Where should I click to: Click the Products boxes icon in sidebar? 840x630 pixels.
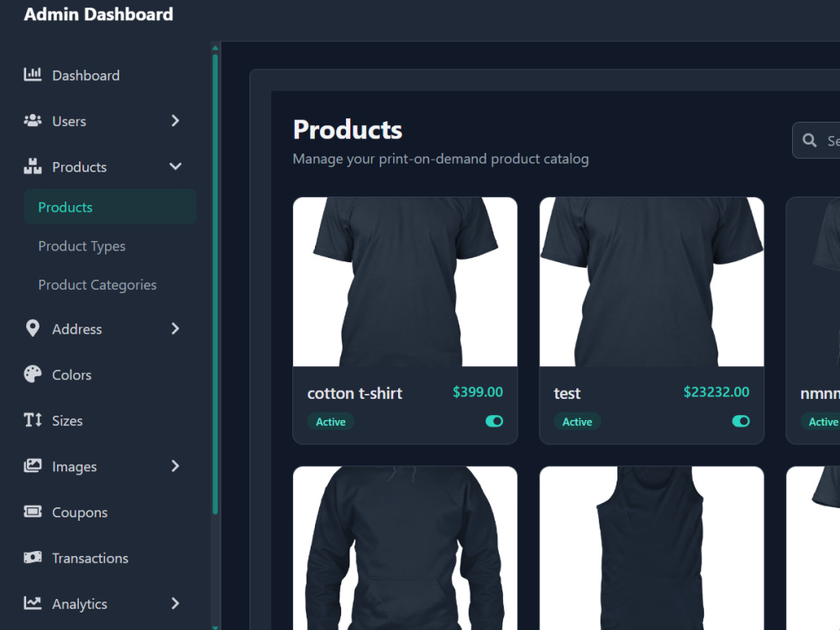[33, 166]
